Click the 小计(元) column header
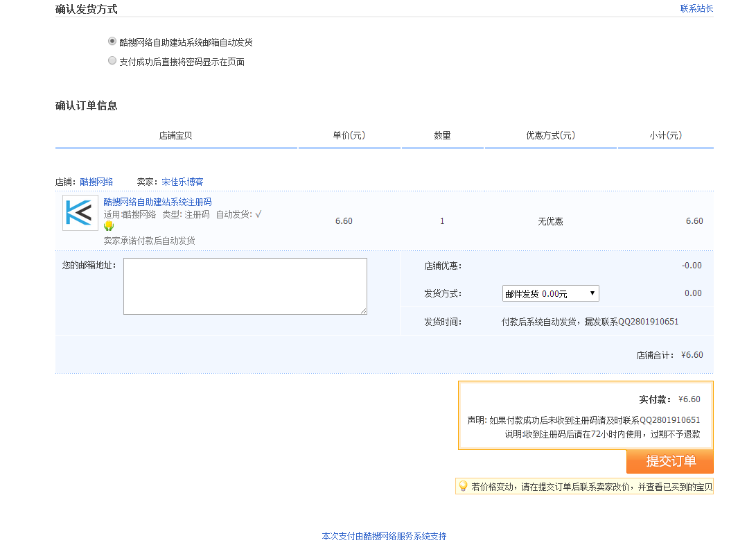756x545 pixels. (665, 135)
